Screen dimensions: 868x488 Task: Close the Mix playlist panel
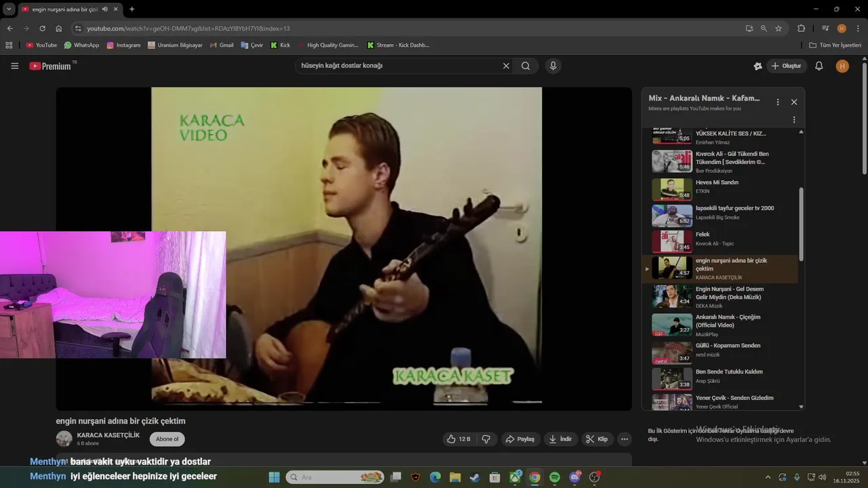click(794, 102)
